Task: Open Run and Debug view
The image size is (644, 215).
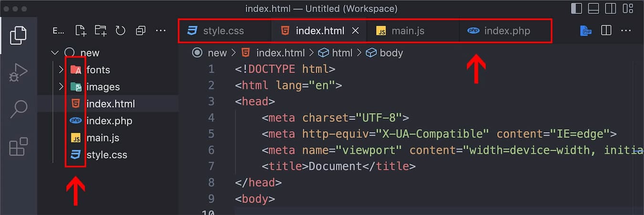Action: (18, 72)
